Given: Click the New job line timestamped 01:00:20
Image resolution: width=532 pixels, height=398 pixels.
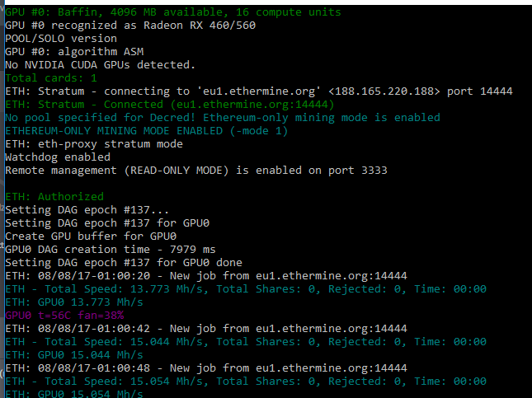Looking at the screenshot, I should 206,277.
